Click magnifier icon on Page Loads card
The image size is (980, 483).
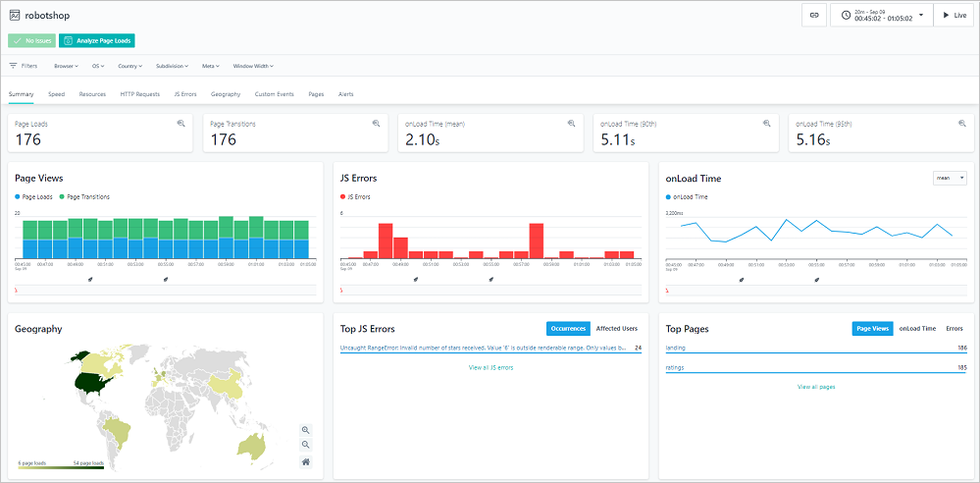click(x=181, y=124)
